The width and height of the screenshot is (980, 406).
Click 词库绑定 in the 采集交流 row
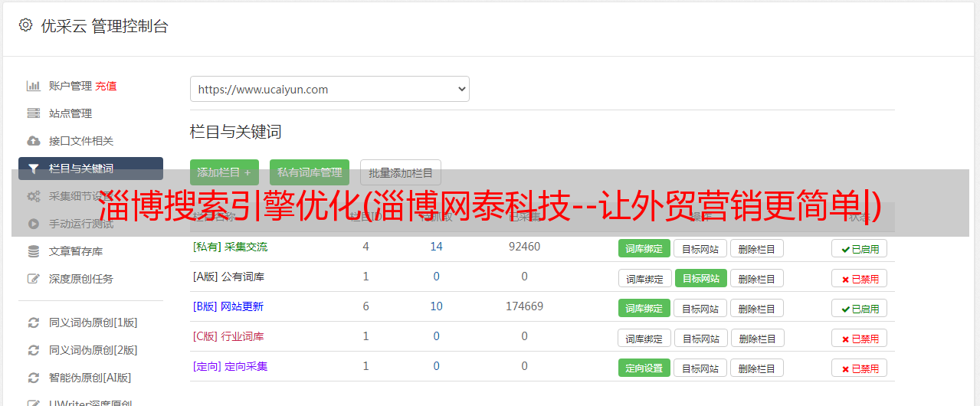(644, 248)
